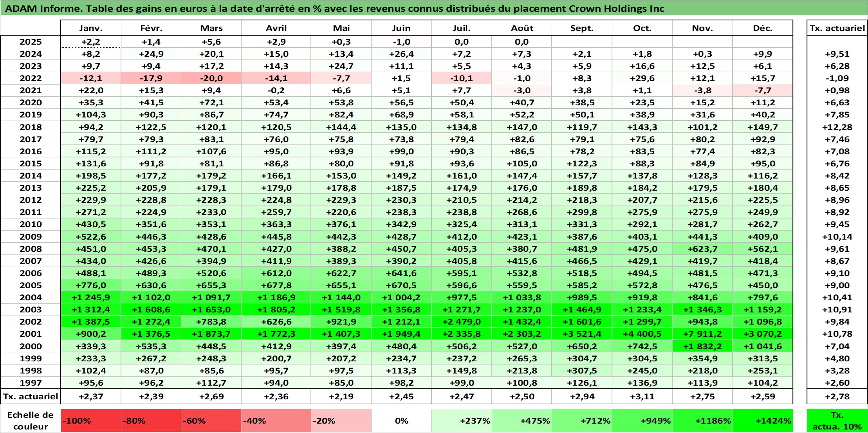Screen dimensions: 868x433
Task: Select the 'Déc.' column header
Action: [763, 28]
